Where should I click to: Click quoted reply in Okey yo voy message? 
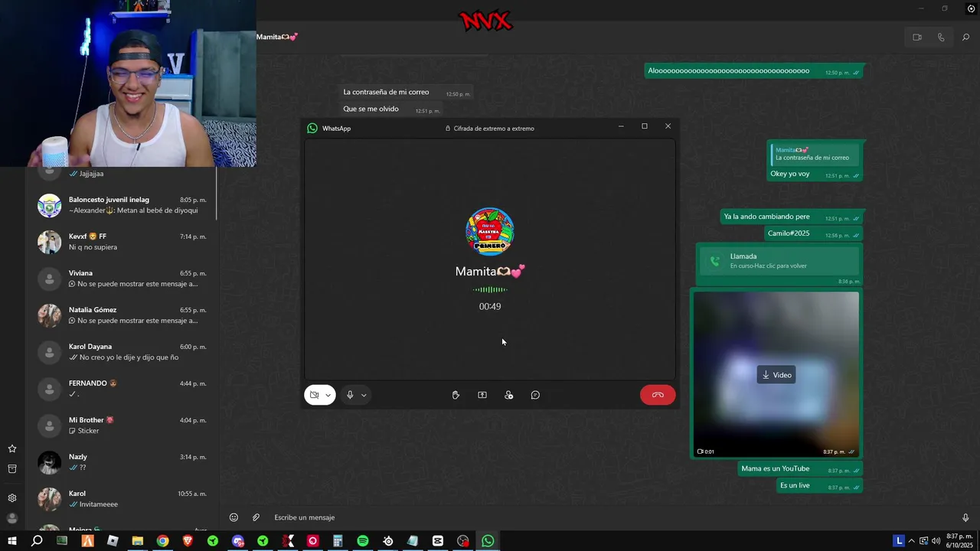[x=814, y=154]
